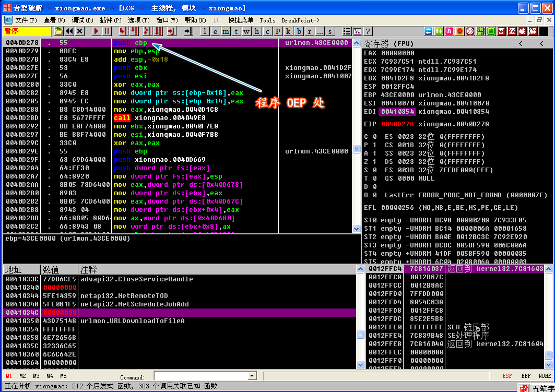
Task: Click the pink letter A plugin icon
Action: click(449, 31)
